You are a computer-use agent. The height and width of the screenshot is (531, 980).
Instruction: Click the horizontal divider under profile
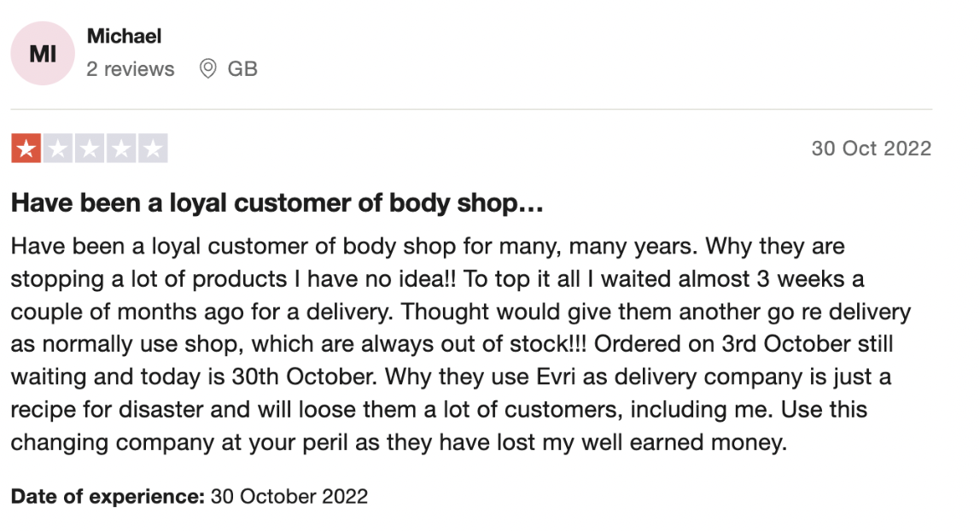point(471,109)
